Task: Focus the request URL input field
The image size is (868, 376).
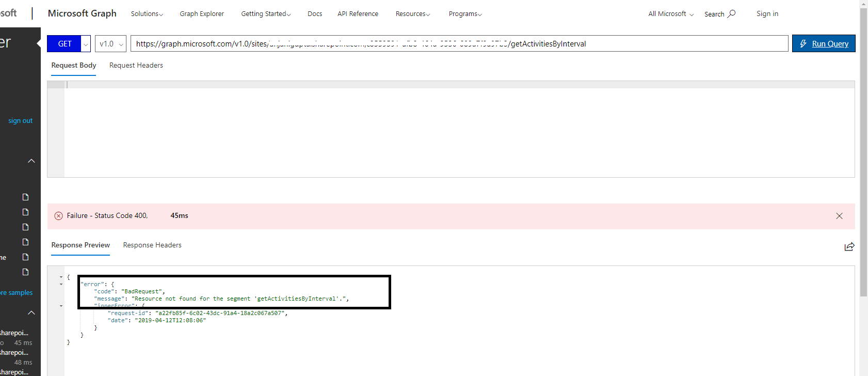Action: pyautogui.click(x=459, y=43)
